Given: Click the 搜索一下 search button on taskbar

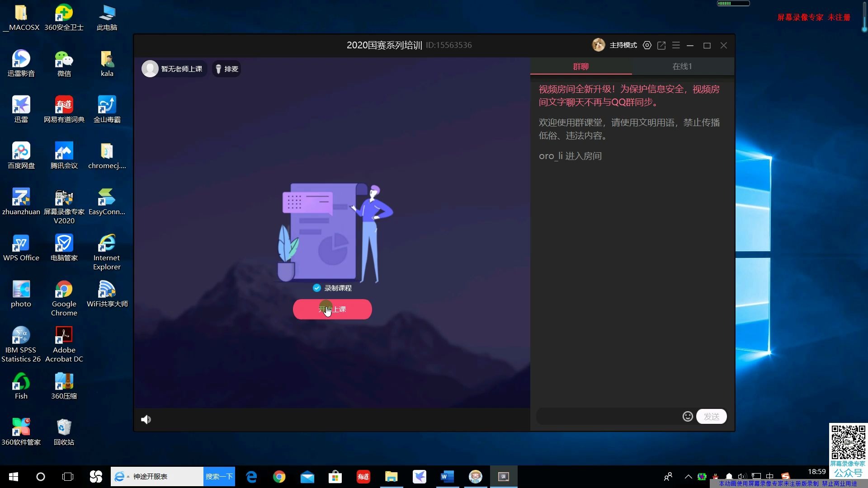Looking at the screenshot, I should pos(219,477).
